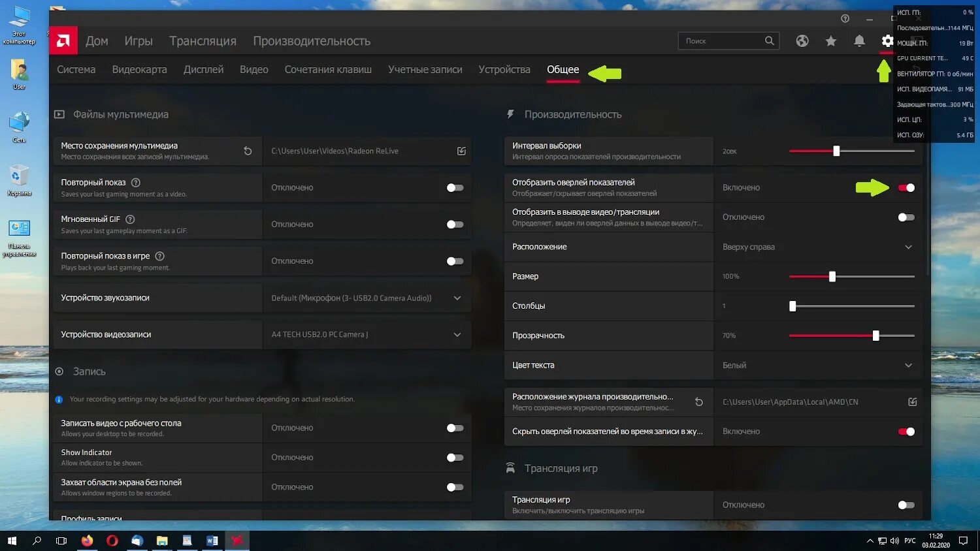The width and height of the screenshot is (980, 551).
Task: Open taskbar search icon
Action: coord(37,541)
